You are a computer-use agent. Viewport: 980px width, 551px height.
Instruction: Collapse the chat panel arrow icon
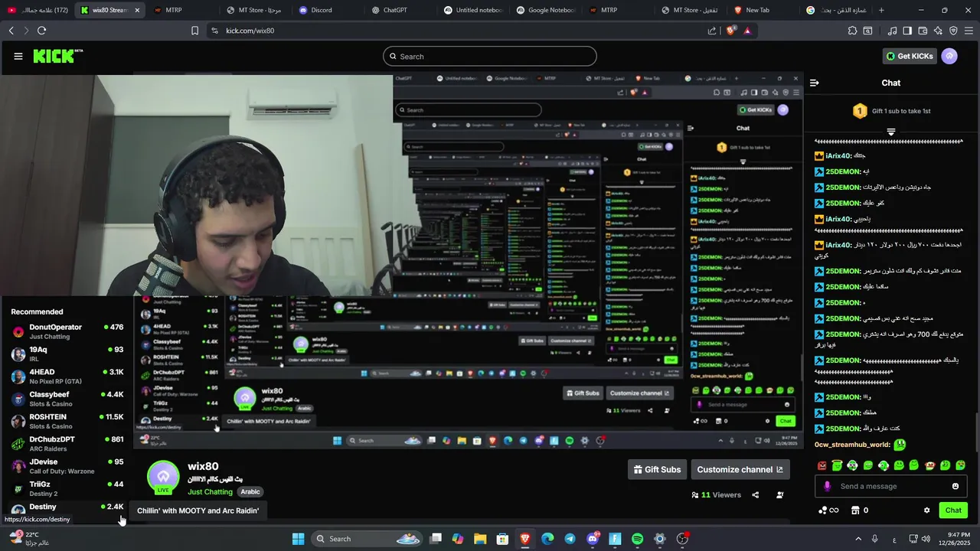(x=815, y=83)
